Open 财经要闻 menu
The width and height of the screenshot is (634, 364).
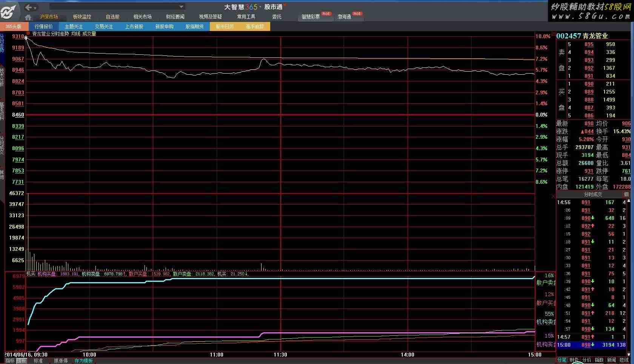(x=175, y=17)
